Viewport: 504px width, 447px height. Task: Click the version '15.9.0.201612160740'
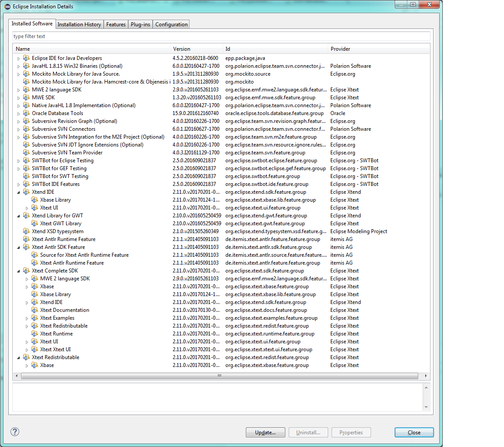196,113
